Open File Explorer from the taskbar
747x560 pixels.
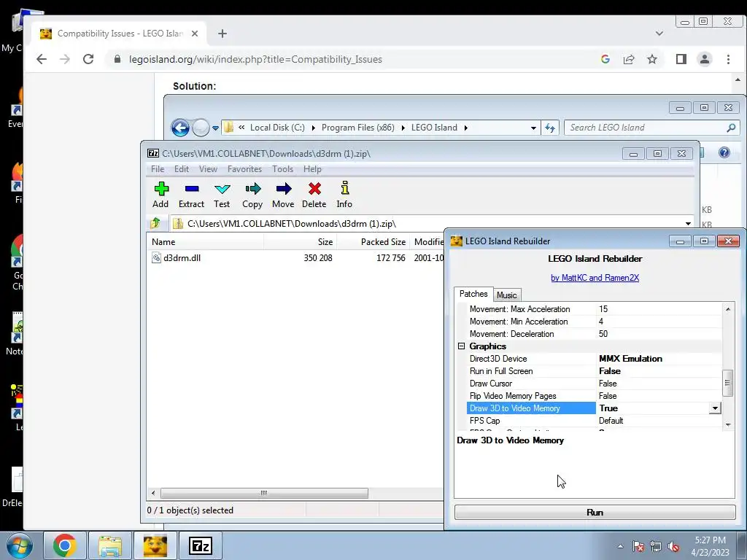tap(110, 545)
